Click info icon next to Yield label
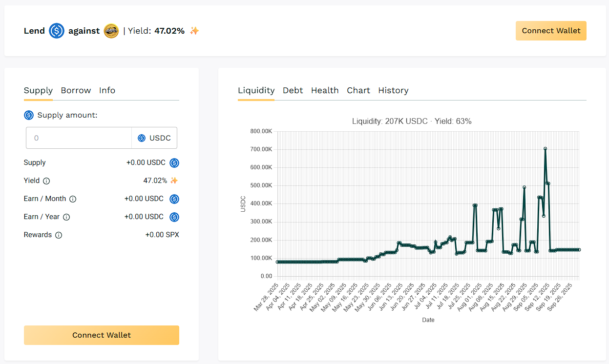This screenshot has height=364, width=609. pyautogui.click(x=46, y=181)
